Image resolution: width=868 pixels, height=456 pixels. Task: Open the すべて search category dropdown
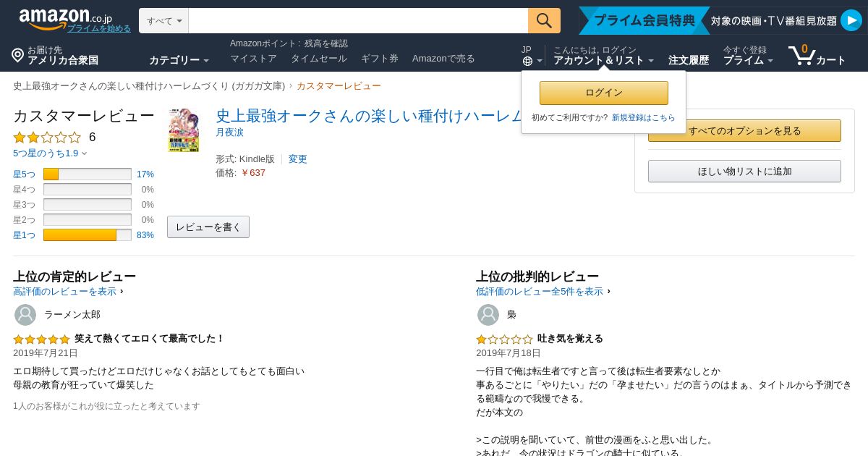tap(163, 20)
